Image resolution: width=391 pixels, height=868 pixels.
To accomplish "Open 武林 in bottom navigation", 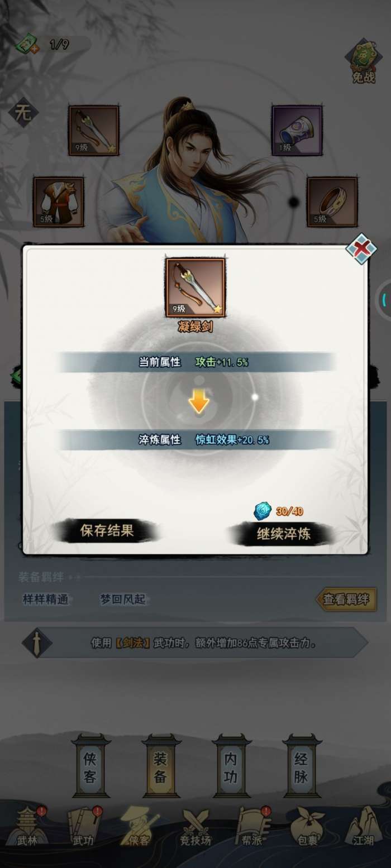I will pyautogui.click(x=27, y=826).
